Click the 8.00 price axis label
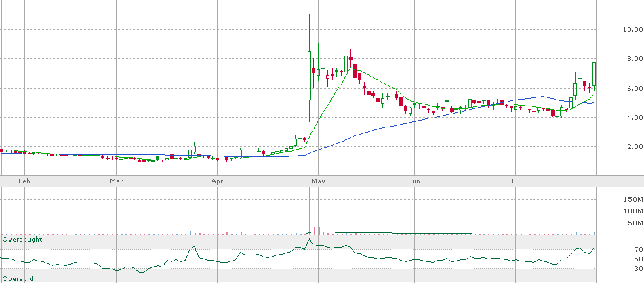644x283 pixels. pos(634,59)
